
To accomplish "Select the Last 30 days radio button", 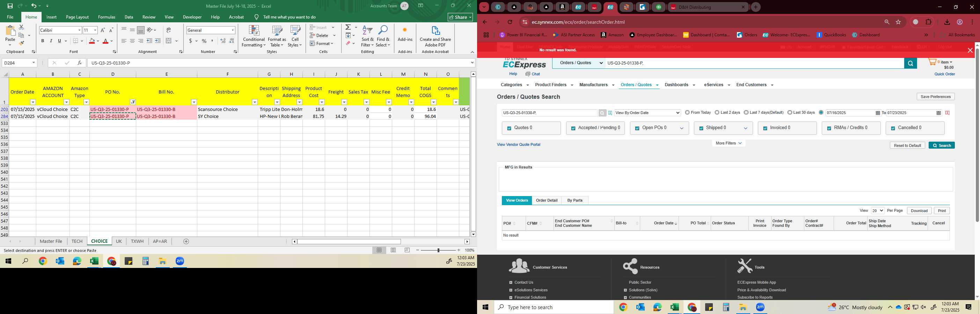I will click(790, 113).
